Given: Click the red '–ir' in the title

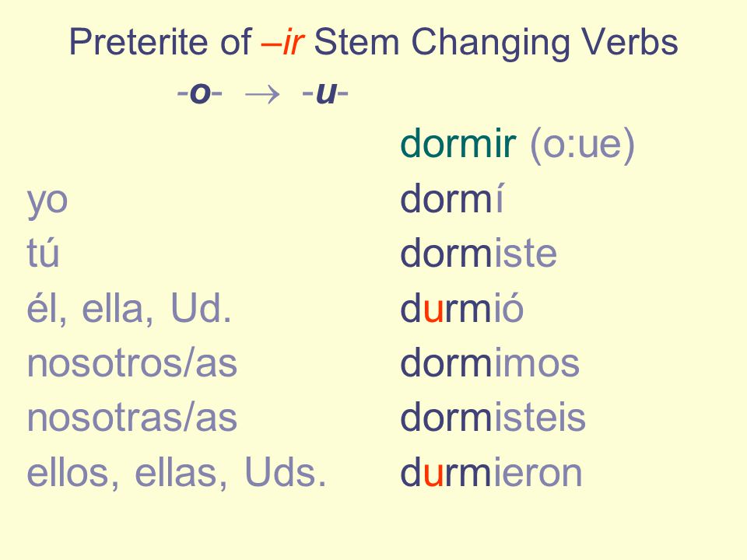Looking at the screenshot, I should [282, 42].
